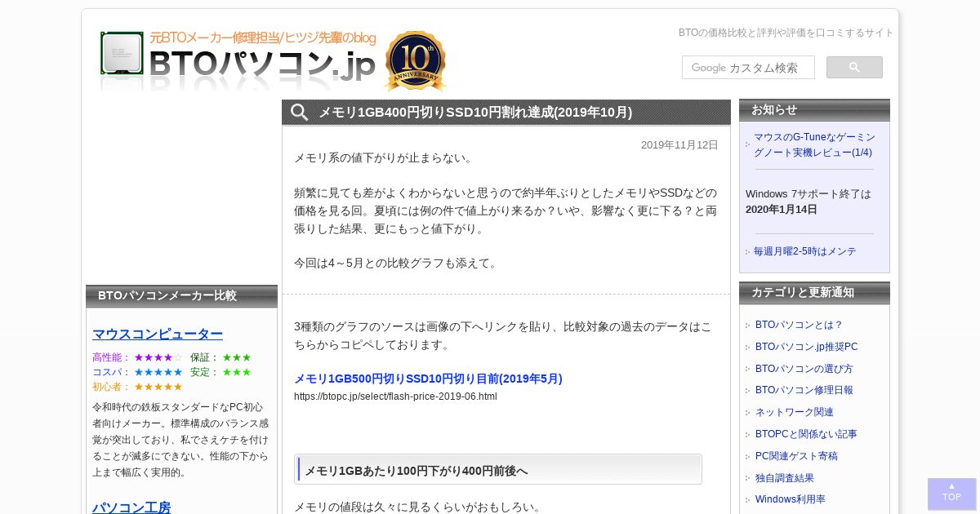Open ネットワーク関連 category
This screenshot has height=514, width=980.
(795, 412)
